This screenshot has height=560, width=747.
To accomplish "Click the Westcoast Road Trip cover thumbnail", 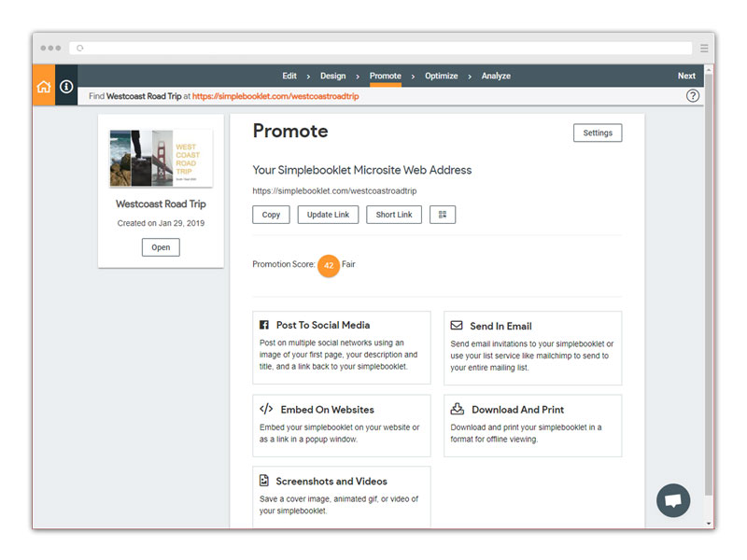I will tap(161, 159).
